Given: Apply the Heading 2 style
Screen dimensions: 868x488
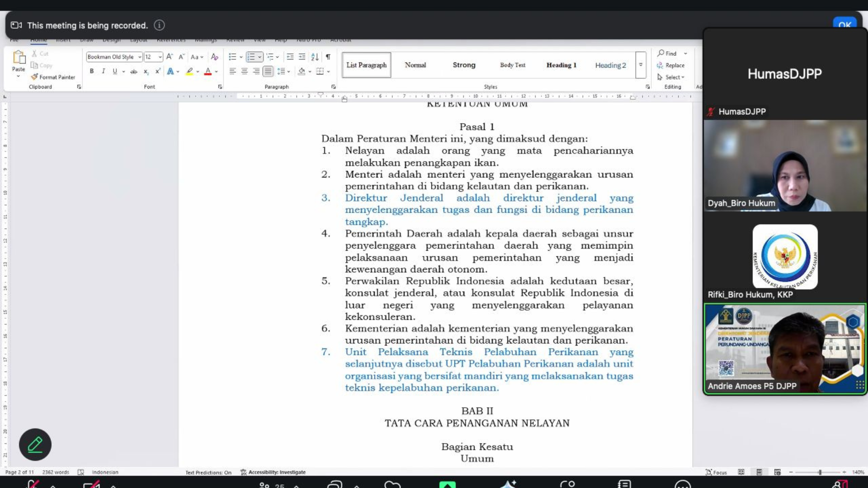Looking at the screenshot, I should click(x=610, y=65).
